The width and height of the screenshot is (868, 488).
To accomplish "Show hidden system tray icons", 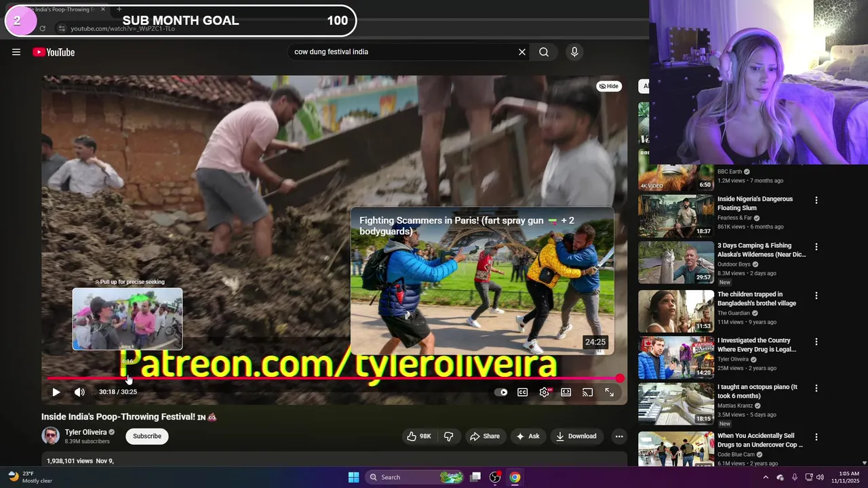I will (766, 477).
